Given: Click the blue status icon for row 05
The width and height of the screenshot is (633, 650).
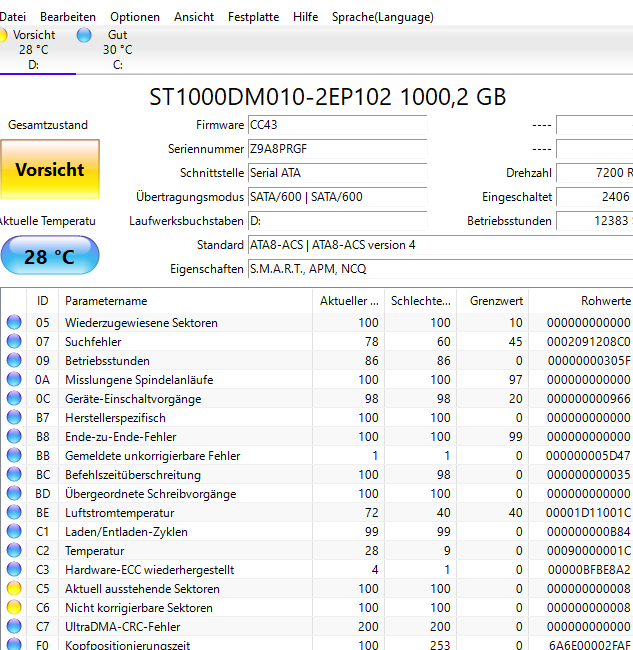Looking at the screenshot, I should pyautogui.click(x=14, y=322).
